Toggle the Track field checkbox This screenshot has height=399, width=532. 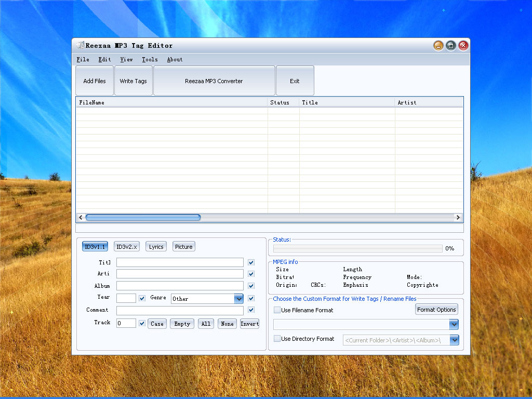pyautogui.click(x=142, y=323)
